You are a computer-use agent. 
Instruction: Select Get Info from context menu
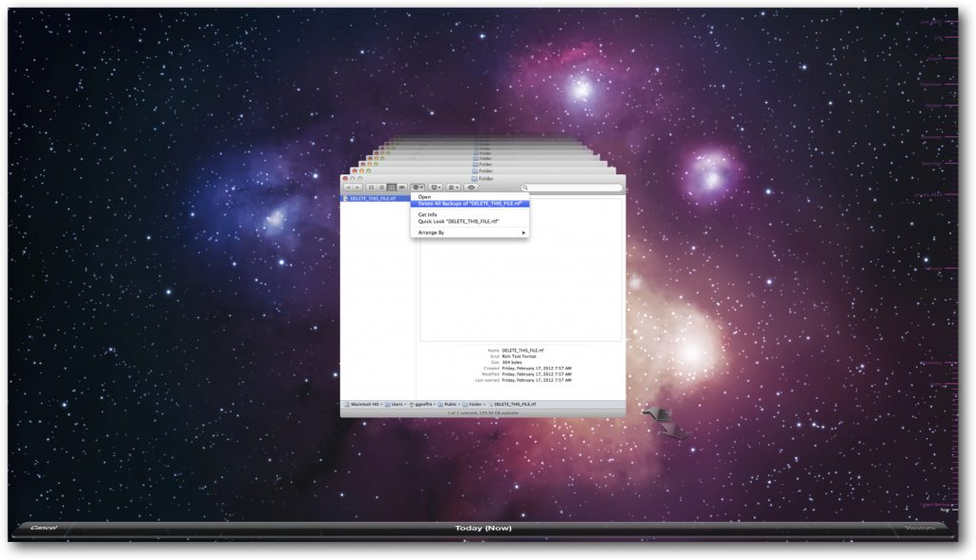pyautogui.click(x=428, y=214)
